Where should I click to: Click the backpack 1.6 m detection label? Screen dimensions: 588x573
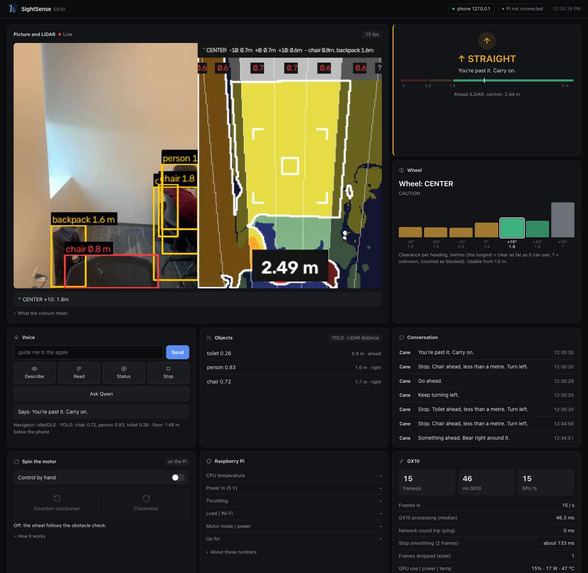[x=84, y=219]
